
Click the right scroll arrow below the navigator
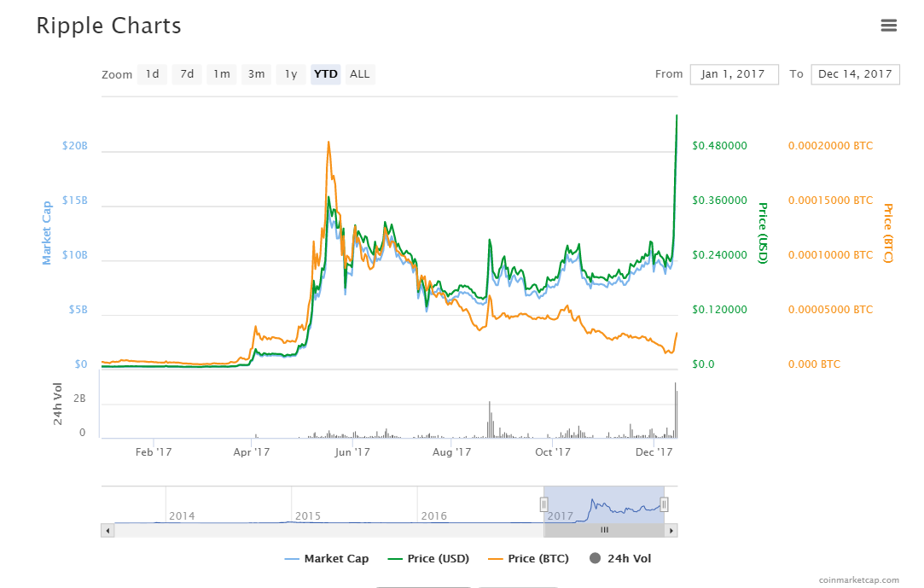pyautogui.click(x=670, y=530)
